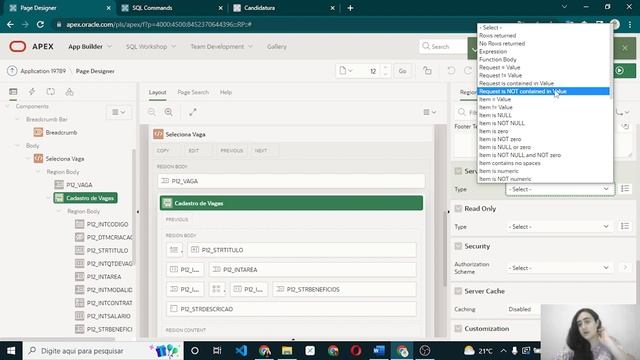
Task: Switch to Candidatura browser tab
Action: pos(284,8)
